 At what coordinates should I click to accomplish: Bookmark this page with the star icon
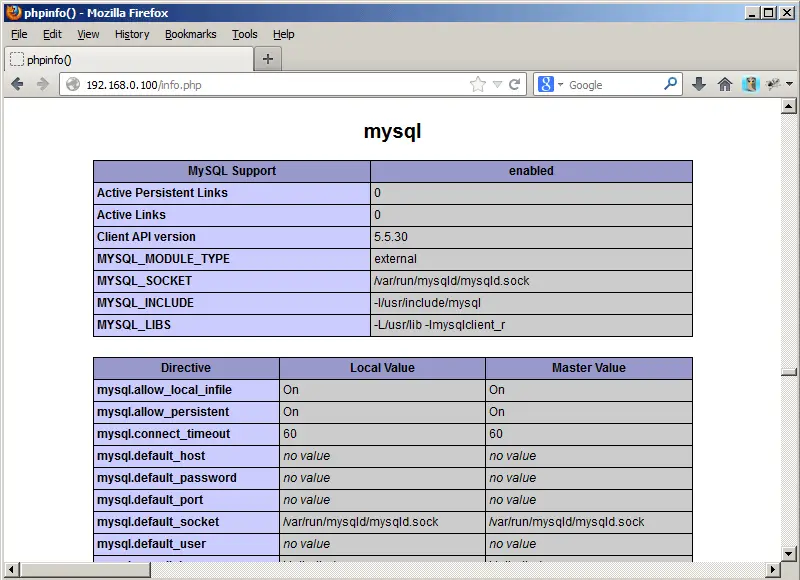(478, 84)
